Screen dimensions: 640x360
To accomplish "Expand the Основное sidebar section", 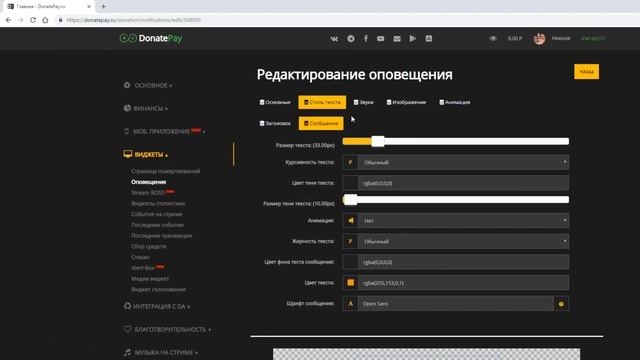I will click(148, 85).
